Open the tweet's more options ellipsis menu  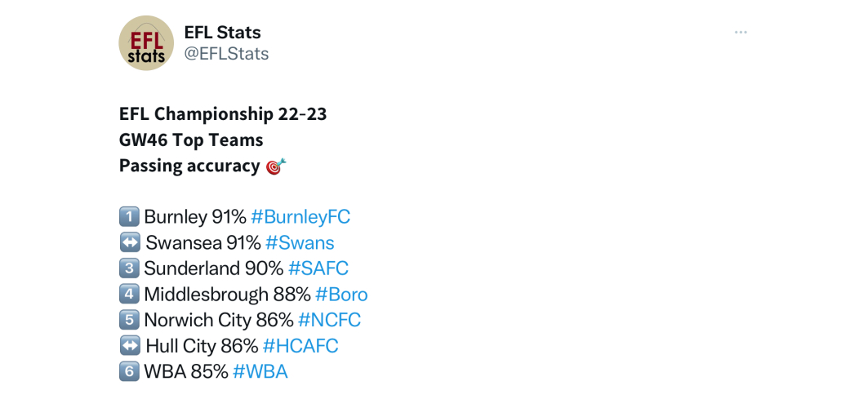[x=740, y=33]
